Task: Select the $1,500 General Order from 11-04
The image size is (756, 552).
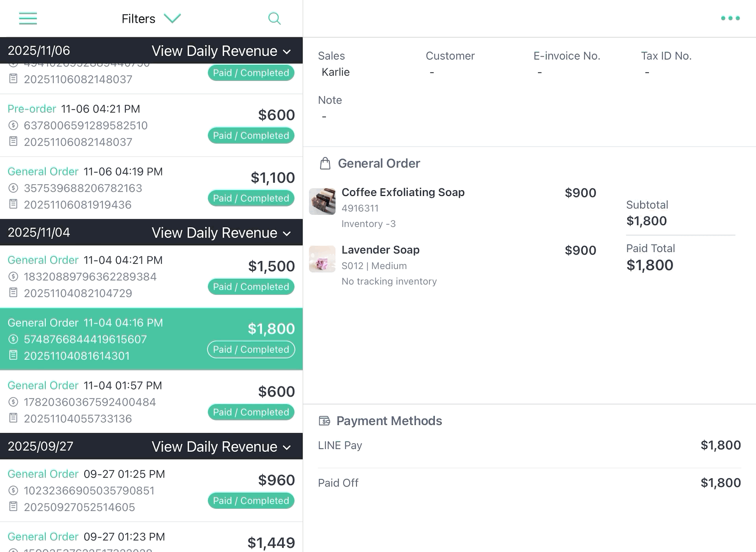Action: click(151, 277)
